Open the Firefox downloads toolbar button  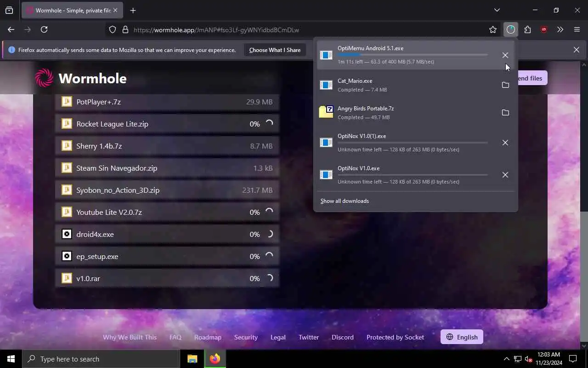click(x=511, y=29)
